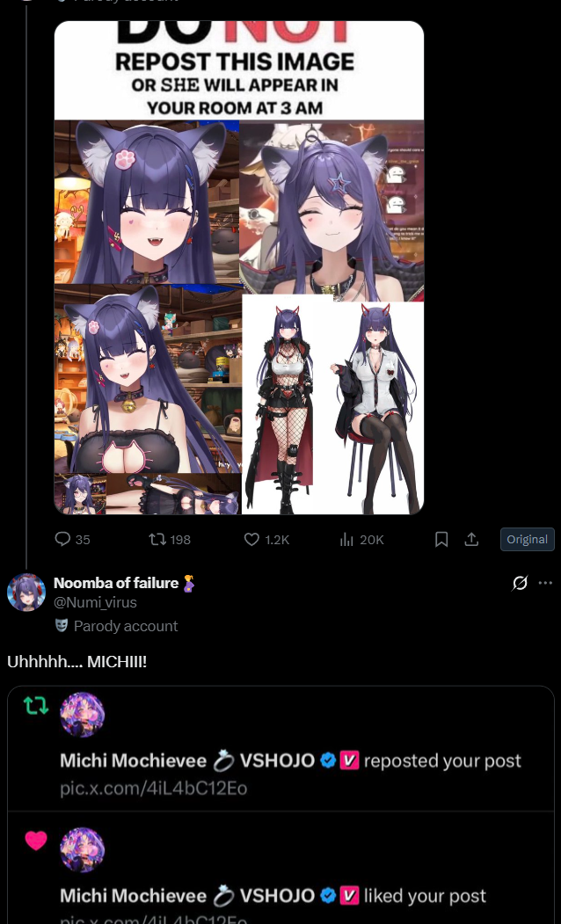Click the blue verified badge in the repost notification
This screenshot has height=924, width=561.
click(328, 760)
